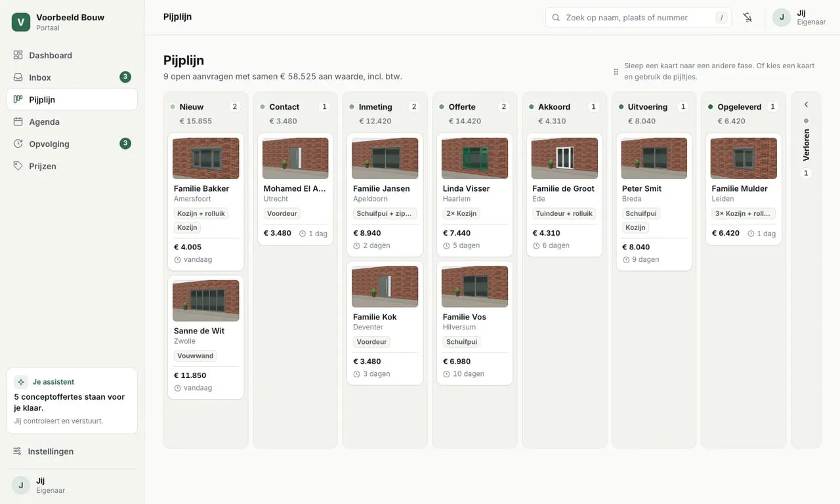Open the Inbox tray icon
The width and height of the screenshot is (840, 504).
point(18,77)
